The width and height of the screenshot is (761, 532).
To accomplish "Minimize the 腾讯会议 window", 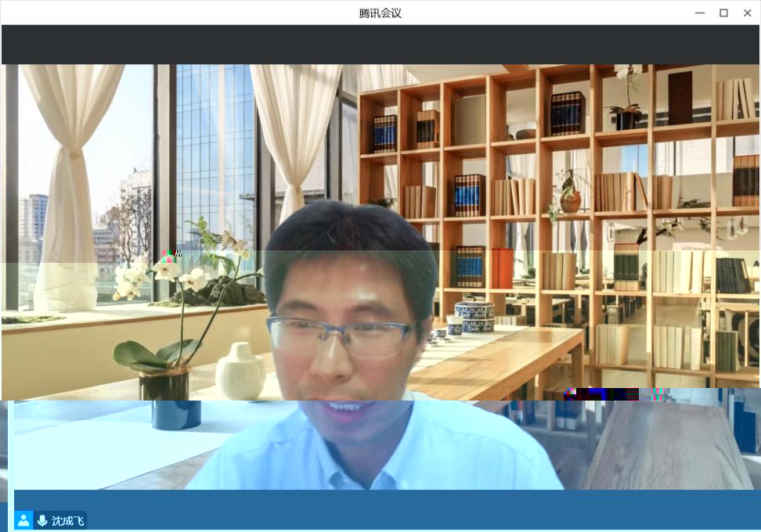I will tap(700, 13).
